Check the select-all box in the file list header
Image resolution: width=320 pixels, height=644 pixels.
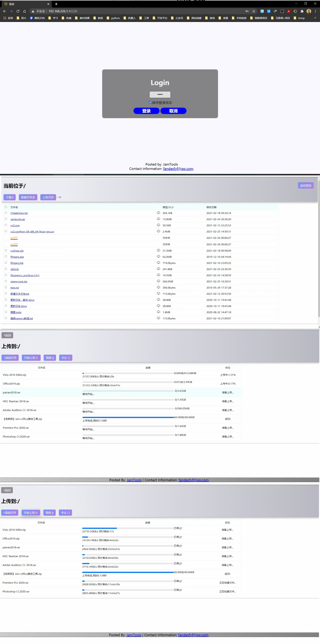tap(6, 207)
